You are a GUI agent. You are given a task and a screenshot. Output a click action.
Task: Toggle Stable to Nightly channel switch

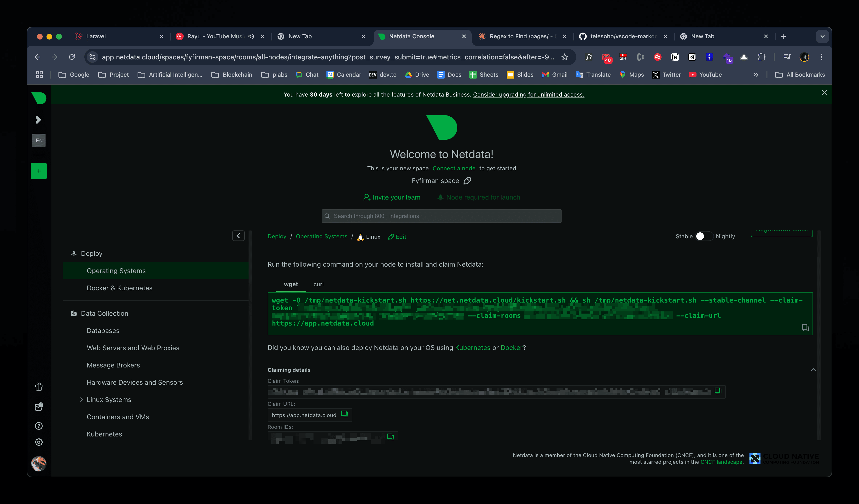point(704,236)
